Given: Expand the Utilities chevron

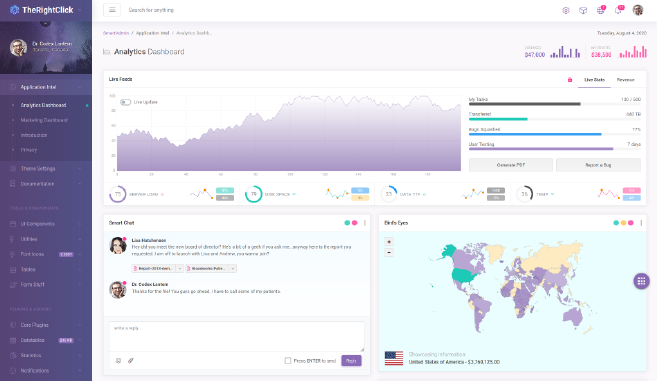Looking at the screenshot, I should coord(80,239).
